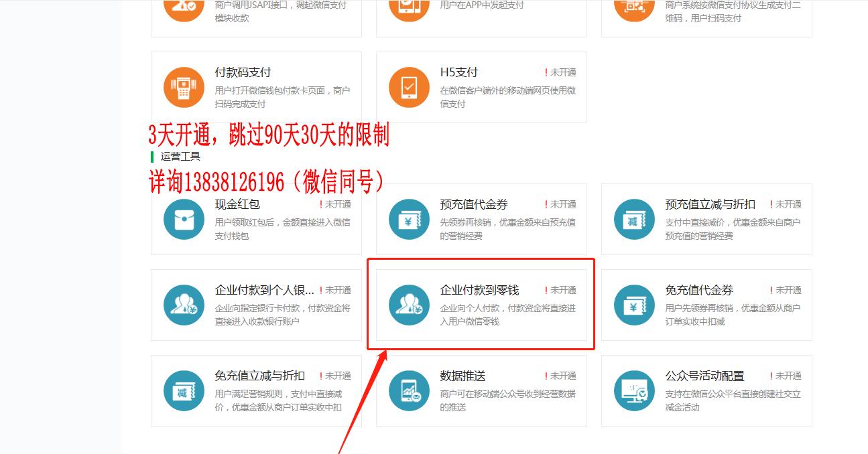Open the 企业付款到零钱 title
868x454 pixels.
[x=479, y=290]
